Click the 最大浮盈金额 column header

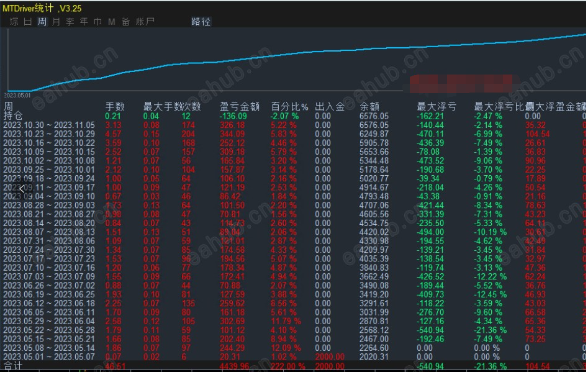pos(556,106)
